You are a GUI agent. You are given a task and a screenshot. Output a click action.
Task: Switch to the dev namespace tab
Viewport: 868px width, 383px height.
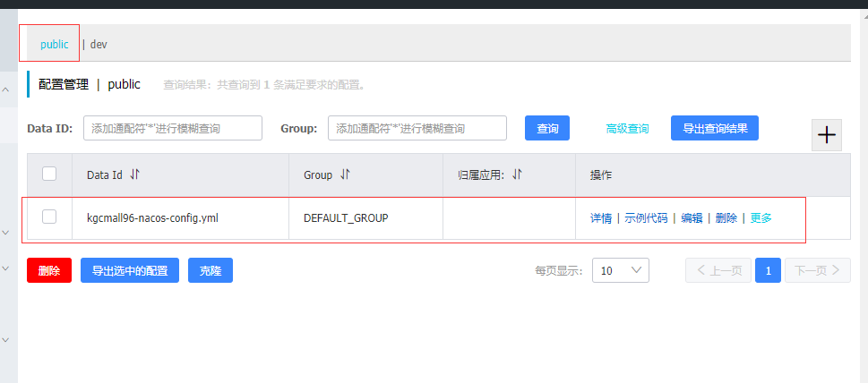click(99, 44)
